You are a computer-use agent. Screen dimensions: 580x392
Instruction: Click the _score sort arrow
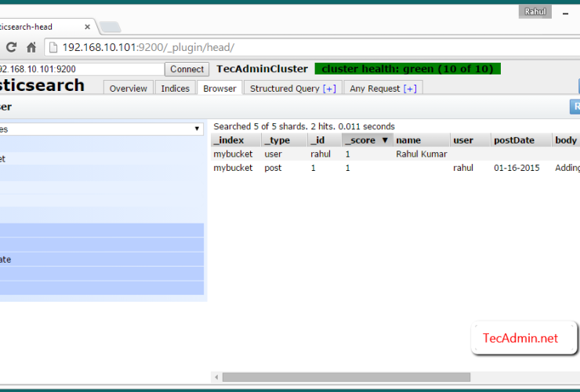[384, 140]
